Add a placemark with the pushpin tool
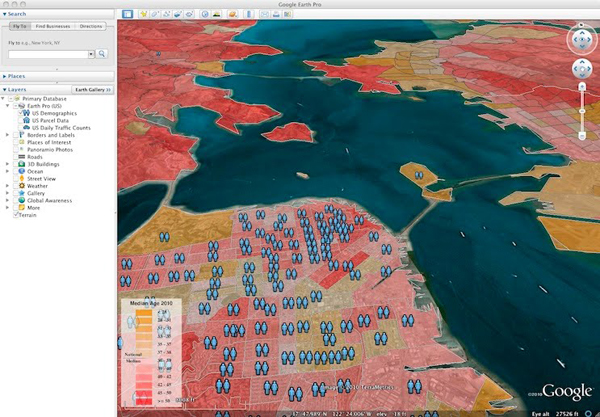The image size is (600, 417). pyautogui.click(x=143, y=14)
